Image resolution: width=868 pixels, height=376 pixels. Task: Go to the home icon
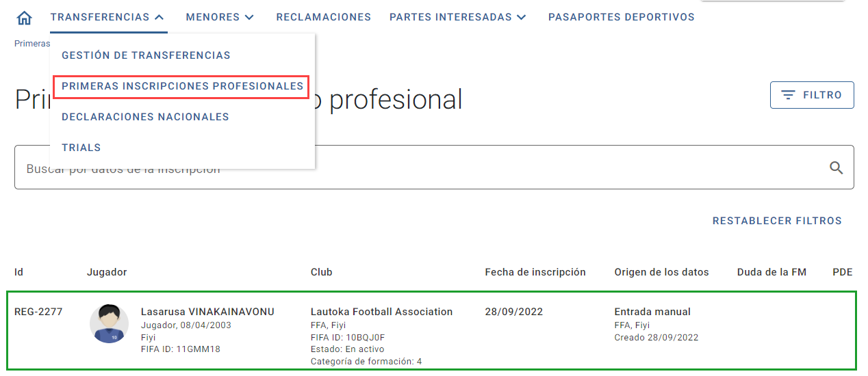point(24,18)
